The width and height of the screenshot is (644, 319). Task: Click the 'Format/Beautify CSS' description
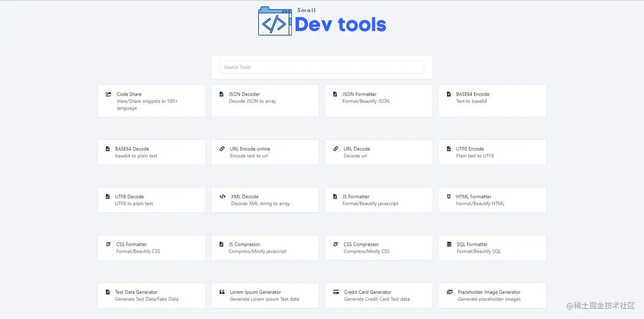coord(138,251)
